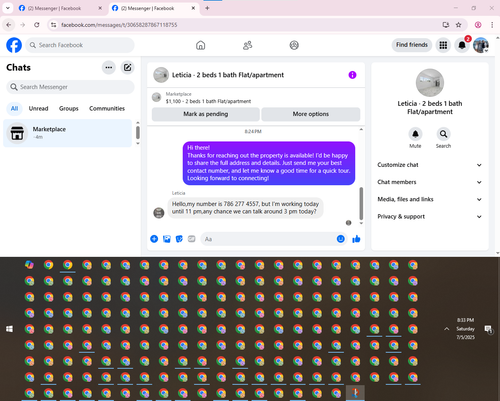Focus the Search Facebook field
This screenshot has width=500, height=401.
point(80,45)
